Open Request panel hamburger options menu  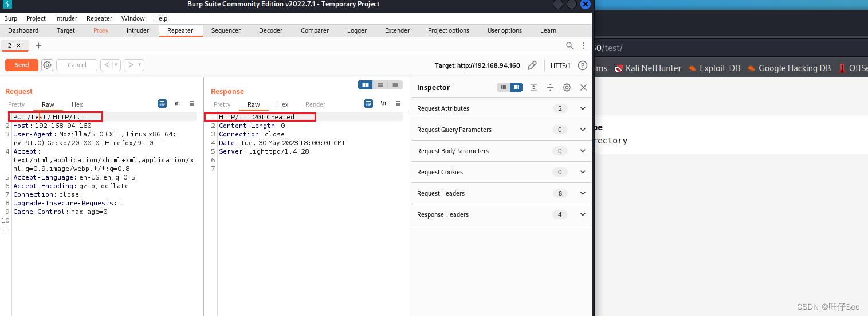click(192, 104)
